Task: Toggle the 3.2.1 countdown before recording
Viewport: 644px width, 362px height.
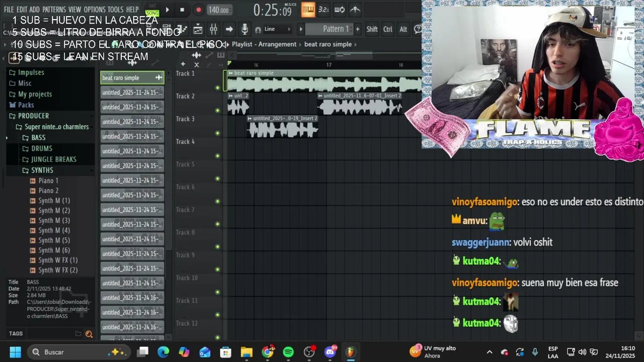Action: pyautogui.click(x=324, y=10)
